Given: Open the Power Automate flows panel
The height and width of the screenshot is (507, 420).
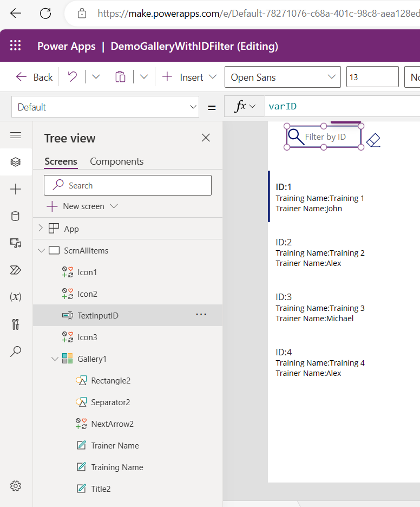Looking at the screenshot, I should [x=16, y=269].
